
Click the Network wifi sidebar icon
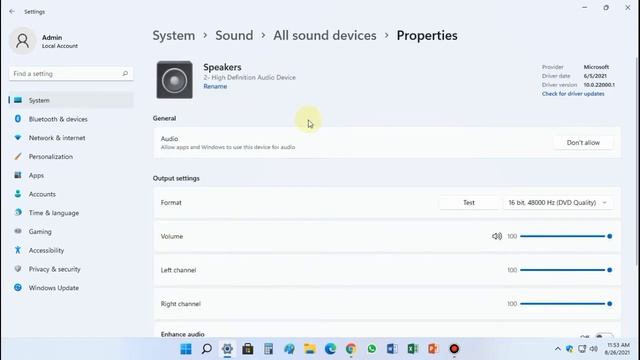pyautogui.click(x=18, y=138)
